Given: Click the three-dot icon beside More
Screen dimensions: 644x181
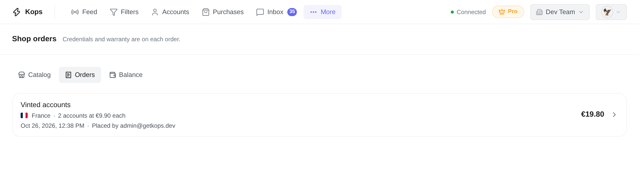Looking at the screenshot, I should tap(313, 12).
